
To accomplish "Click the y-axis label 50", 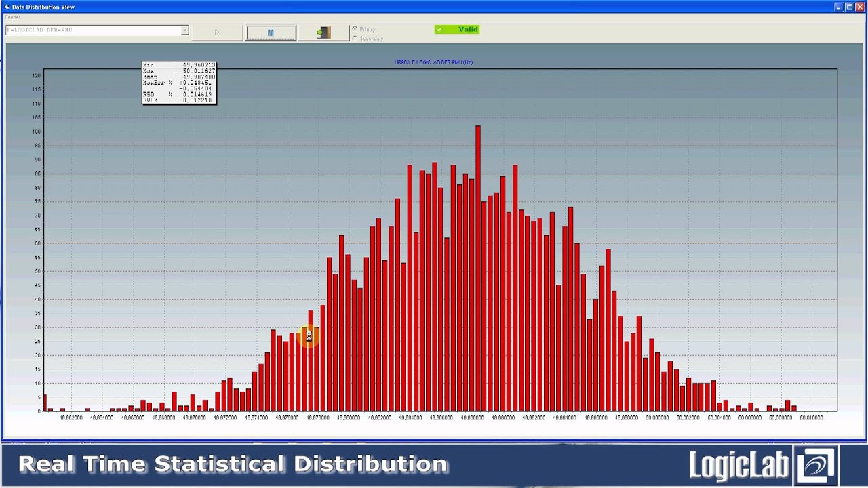I will click(37, 271).
